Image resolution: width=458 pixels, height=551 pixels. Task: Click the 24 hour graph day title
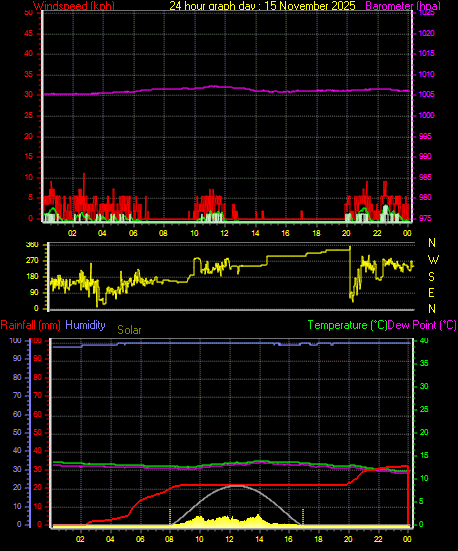coord(262,6)
